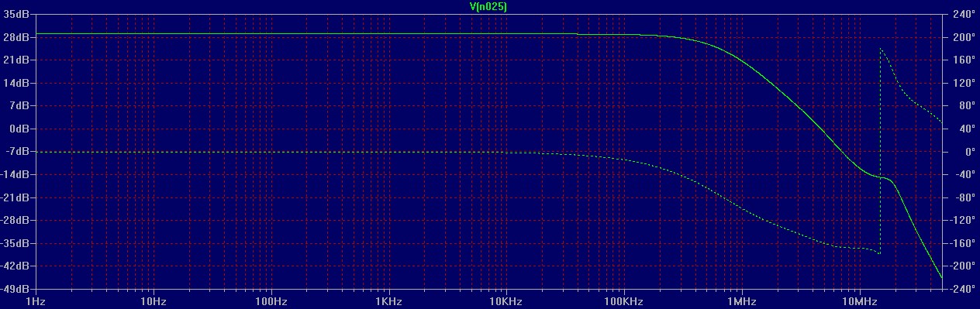980x309 pixels.
Task: Click the 1MHz frequency axis label
Action: [741, 301]
